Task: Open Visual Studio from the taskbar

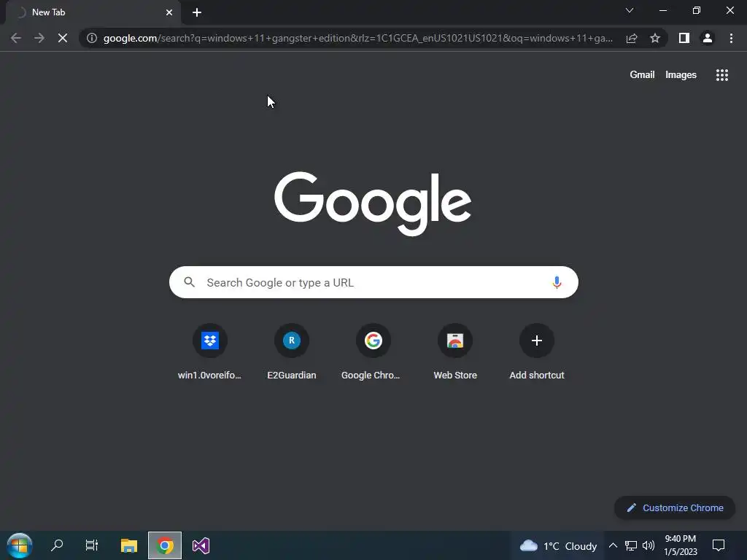Action: (201, 545)
